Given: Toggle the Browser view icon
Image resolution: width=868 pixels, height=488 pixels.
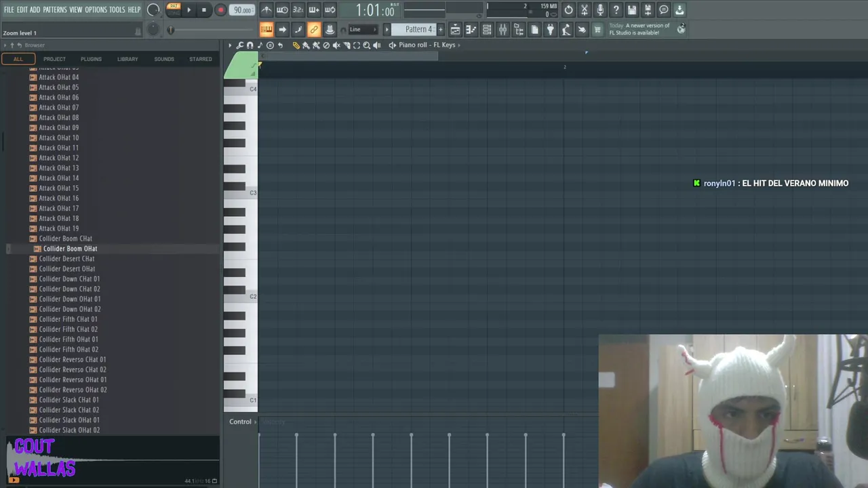Looking at the screenshot, I should tap(518, 30).
